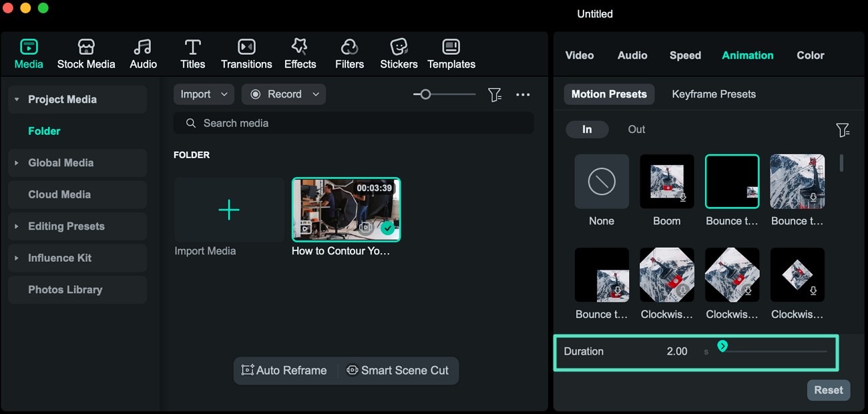Select the Boom motion preset thumbnail

666,181
